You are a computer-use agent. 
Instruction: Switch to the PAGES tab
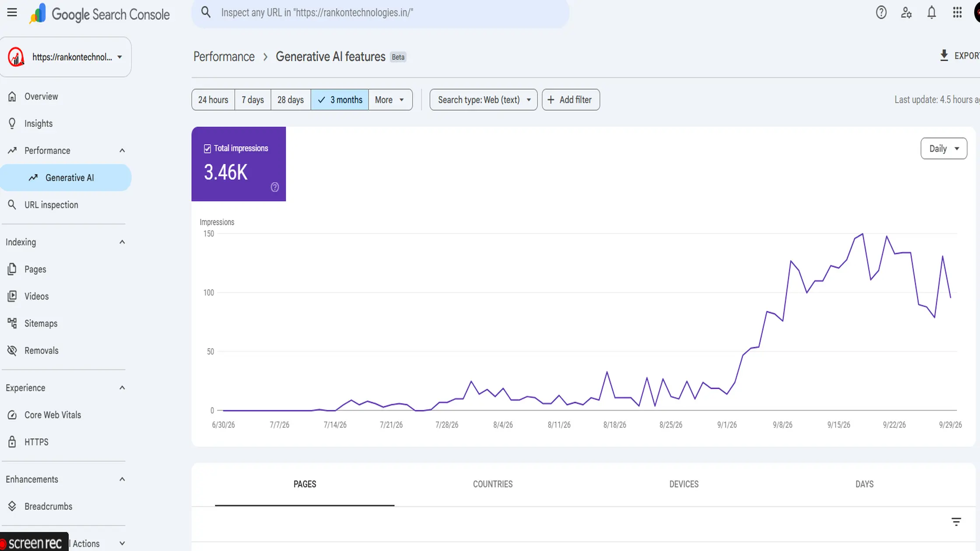tap(304, 484)
